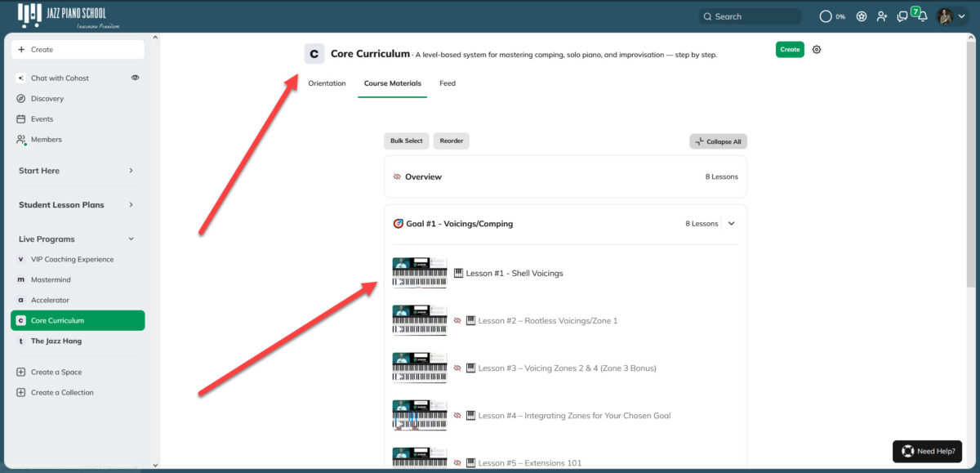Click the leaderboard badge icon in header
The image size is (980, 473).
click(862, 16)
